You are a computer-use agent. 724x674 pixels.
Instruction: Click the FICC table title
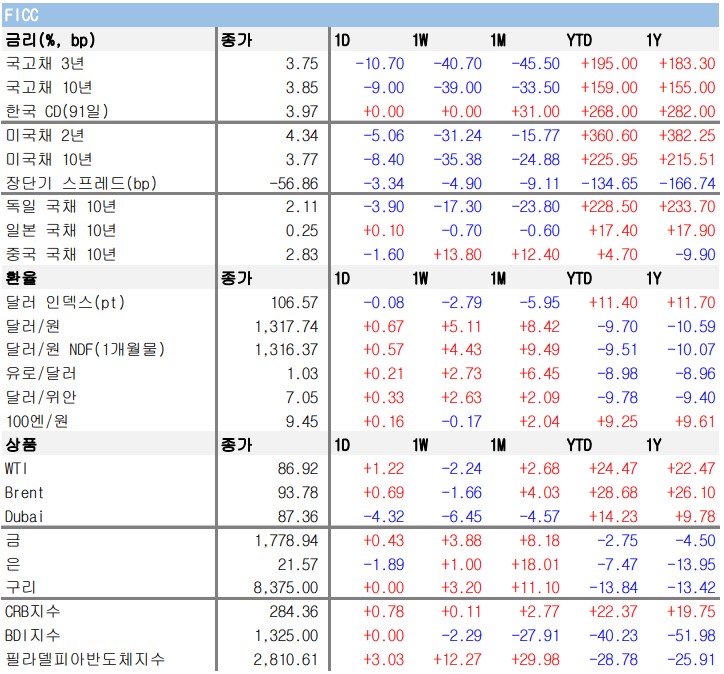[x=21, y=15]
